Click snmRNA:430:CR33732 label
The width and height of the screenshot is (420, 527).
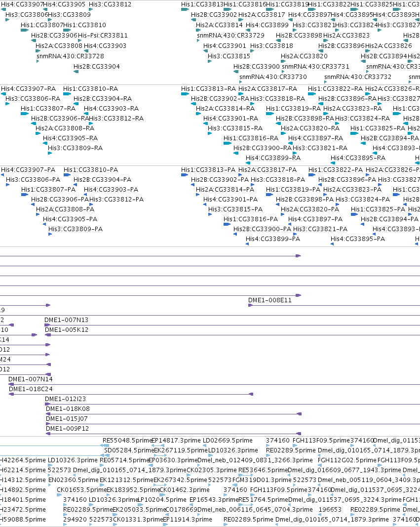pos(358,77)
